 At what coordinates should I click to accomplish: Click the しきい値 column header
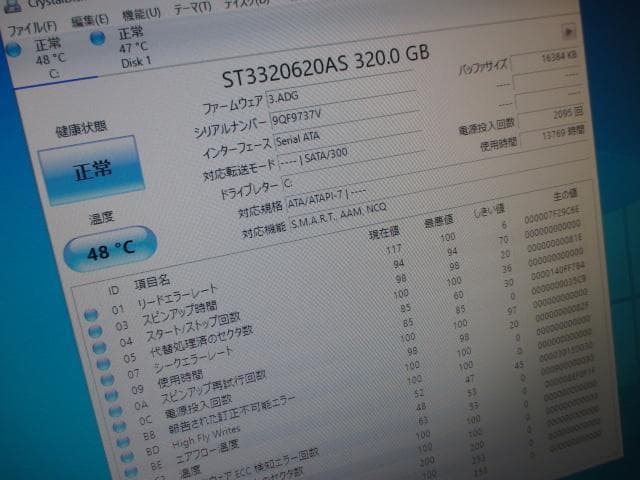(489, 211)
